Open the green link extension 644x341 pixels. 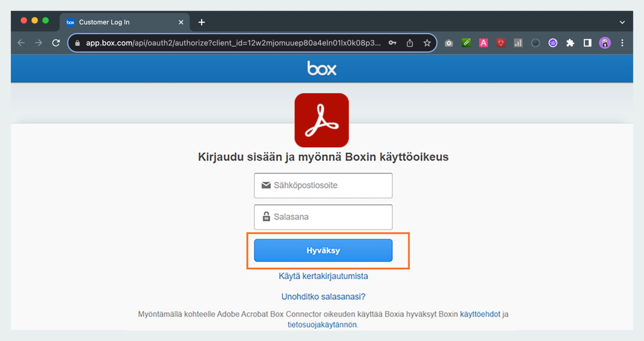click(466, 43)
